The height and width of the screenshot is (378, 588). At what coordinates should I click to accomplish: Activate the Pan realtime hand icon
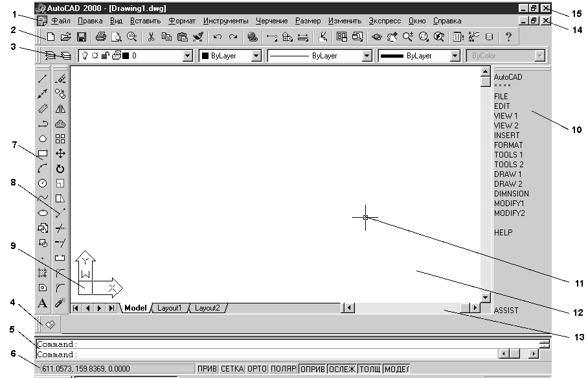[x=392, y=37]
